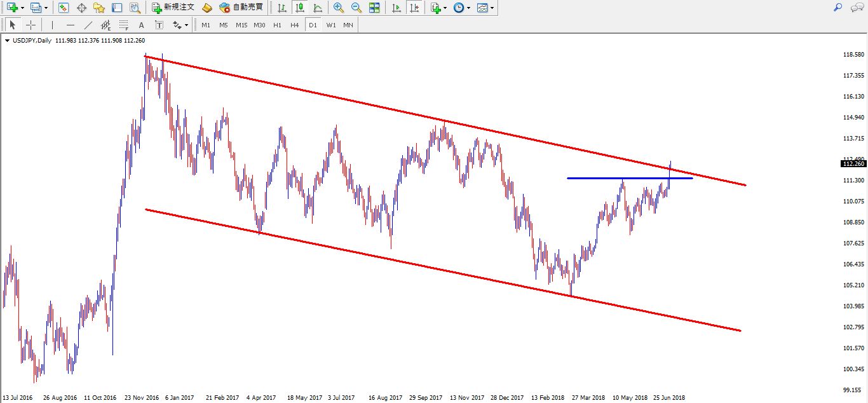Image resolution: width=868 pixels, height=403 pixels.
Task: Switch to W1 weekly timeframe
Action: [x=331, y=25]
